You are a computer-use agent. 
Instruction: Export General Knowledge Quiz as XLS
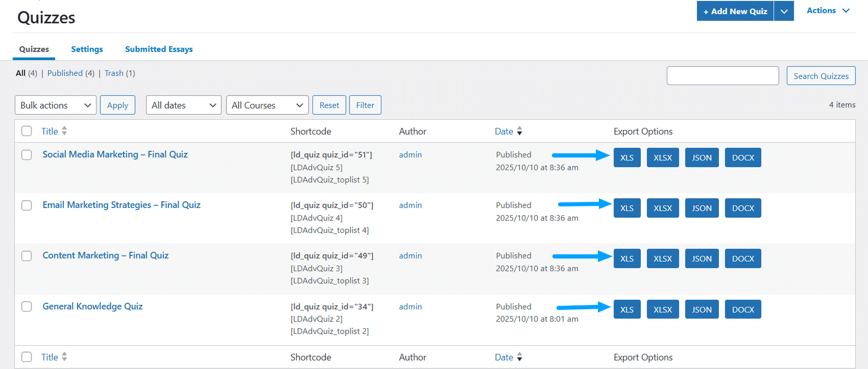(x=627, y=309)
